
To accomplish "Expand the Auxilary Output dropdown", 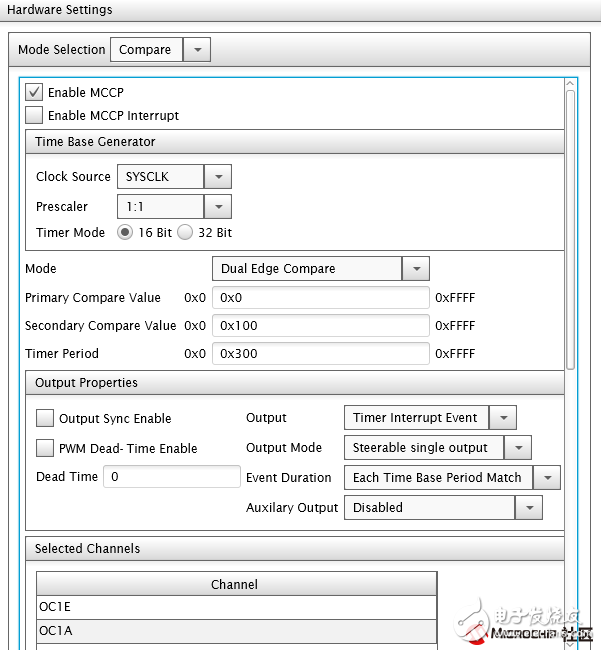I will click(528, 508).
